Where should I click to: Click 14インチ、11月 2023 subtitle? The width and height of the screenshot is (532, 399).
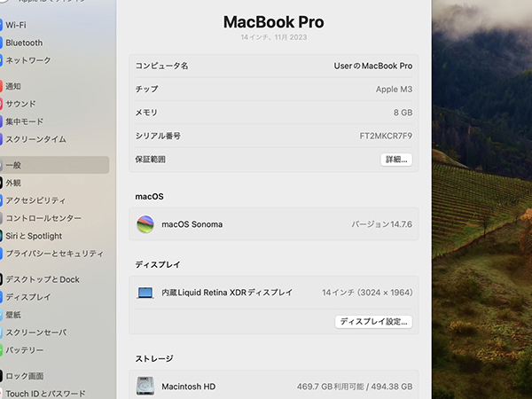[274, 37]
